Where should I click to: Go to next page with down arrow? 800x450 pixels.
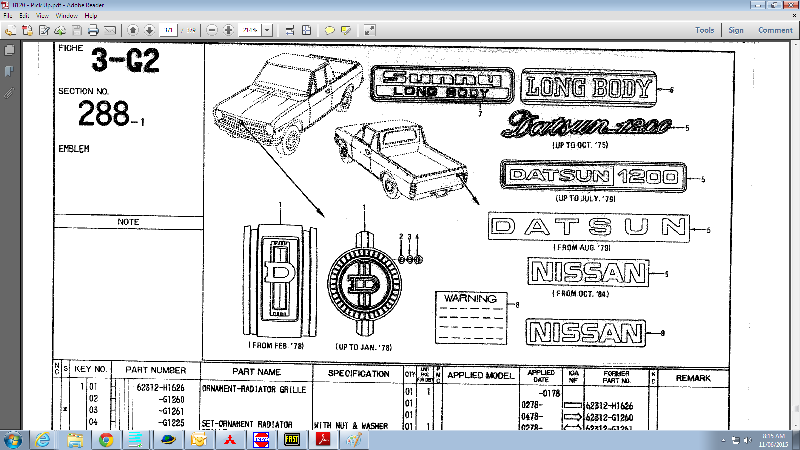[149, 31]
